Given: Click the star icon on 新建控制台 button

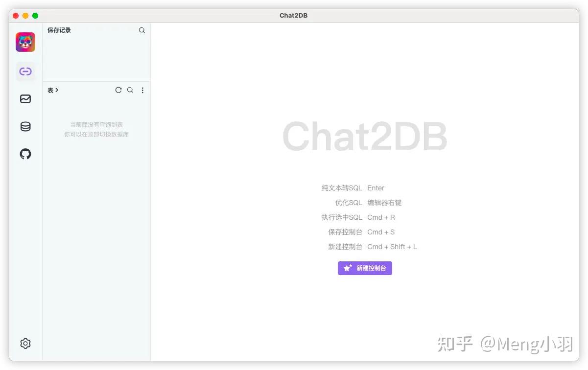Looking at the screenshot, I should tap(348, 268).
